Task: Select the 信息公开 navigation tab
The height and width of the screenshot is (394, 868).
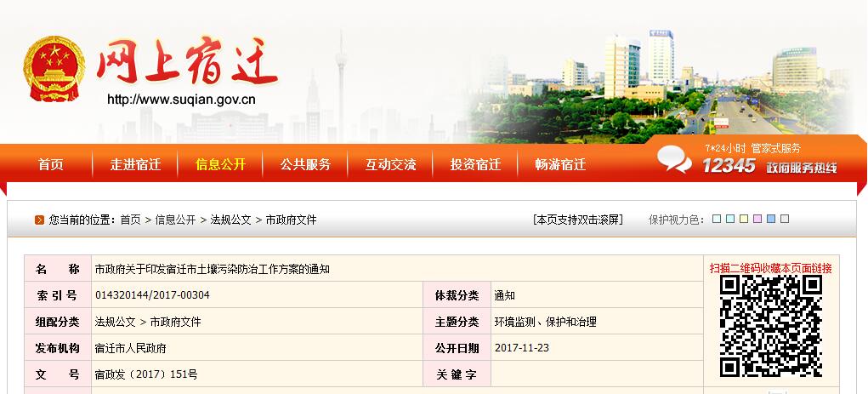Action: (x=220, y=164)
